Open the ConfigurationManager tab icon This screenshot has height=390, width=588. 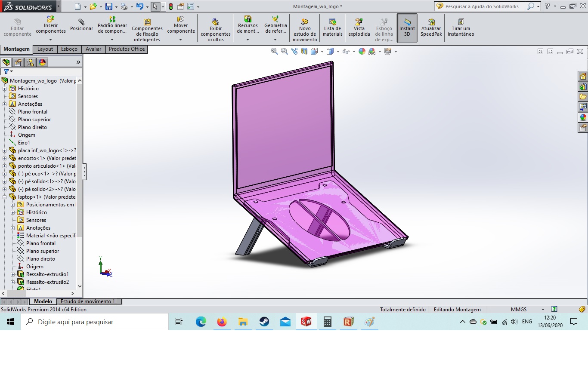(x=30, y=62)
